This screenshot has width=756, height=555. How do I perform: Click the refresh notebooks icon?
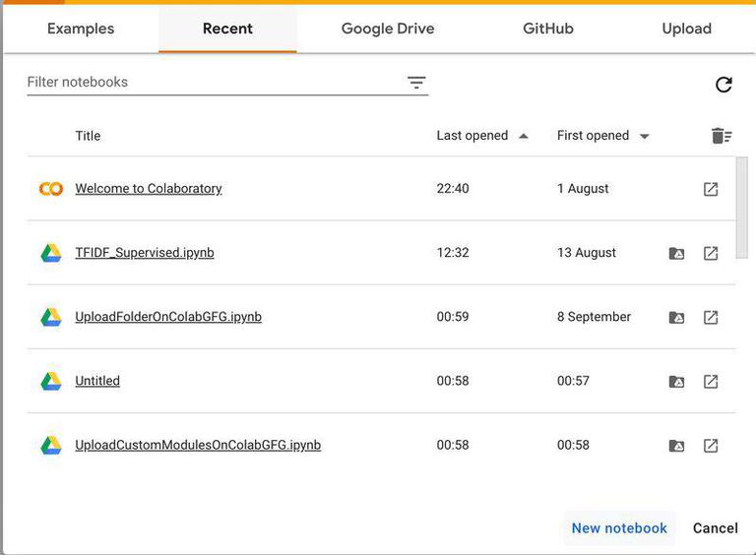click(x=724, y=85)
